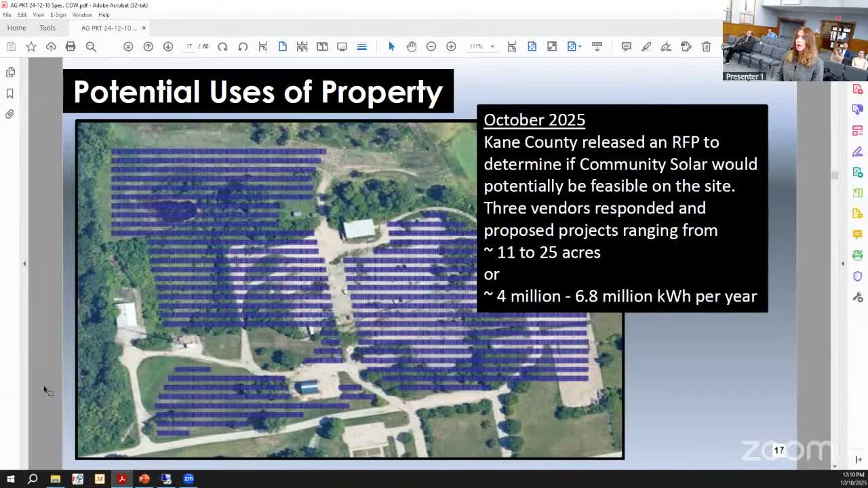
Task: Open the page display options menu arrow
Action: tap(580, 46)
